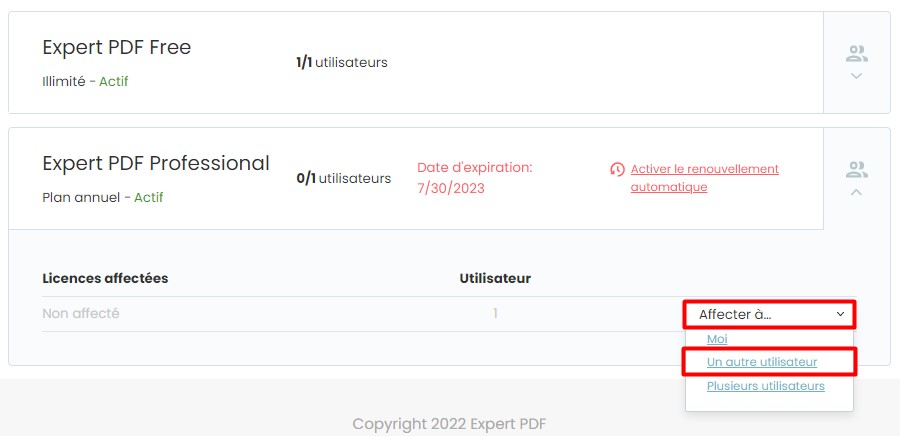
Task: Select Plusieurs utilisateurs option
Action: click(766, 386)
